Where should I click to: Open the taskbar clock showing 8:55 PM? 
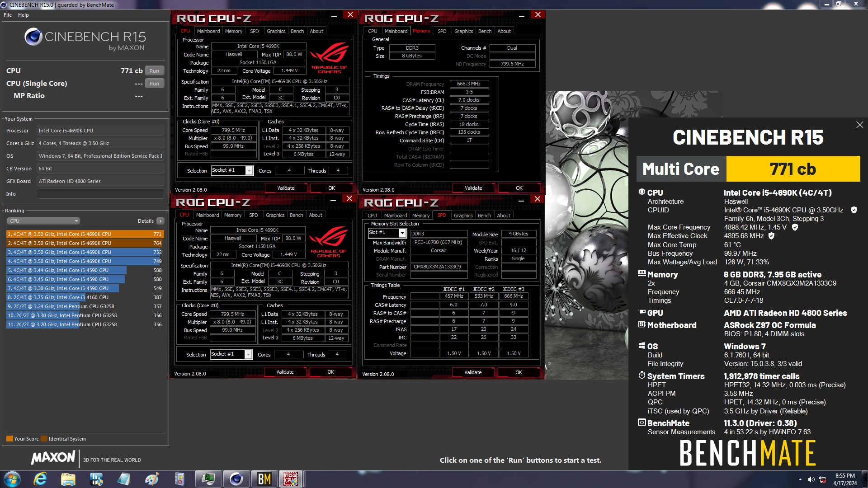[x=844, y=479]
